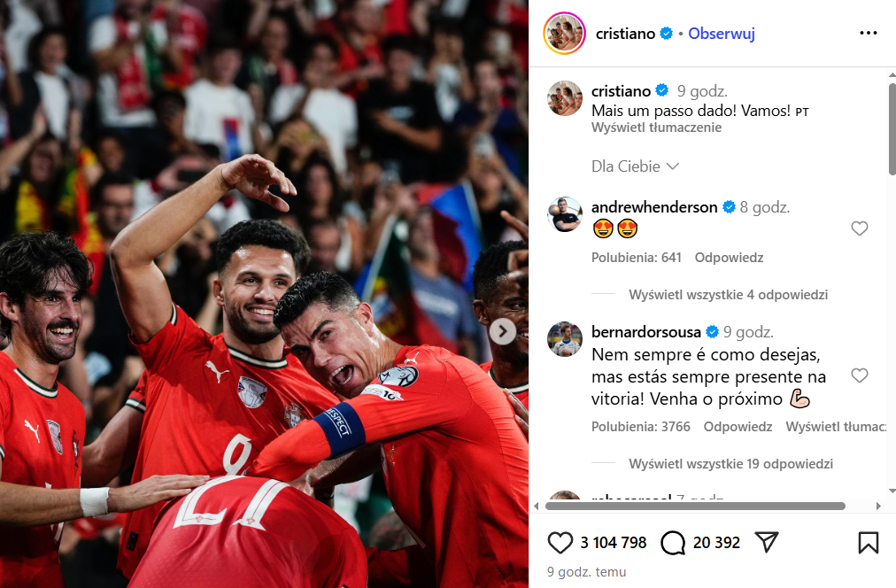Show all 4 replies to andrewhenderson
Image resolution: width=896 pixels, height=588 pixels.
pos(728,295)
